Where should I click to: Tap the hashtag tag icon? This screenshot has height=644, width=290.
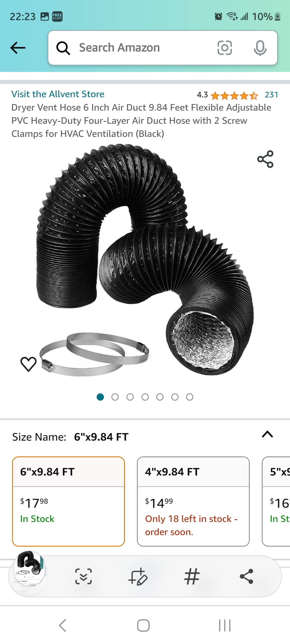tap(192, 576)
